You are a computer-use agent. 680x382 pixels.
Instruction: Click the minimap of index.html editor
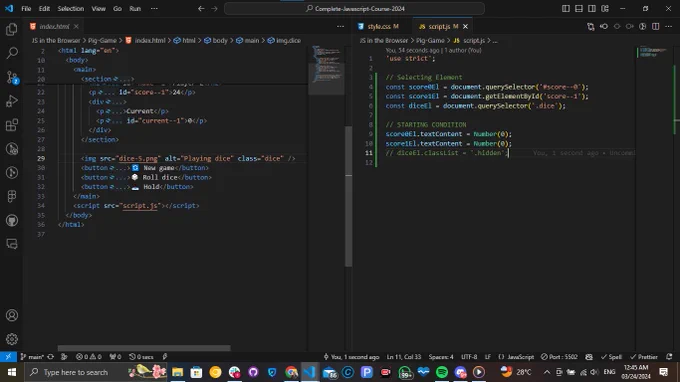click(x=327, y=64)
